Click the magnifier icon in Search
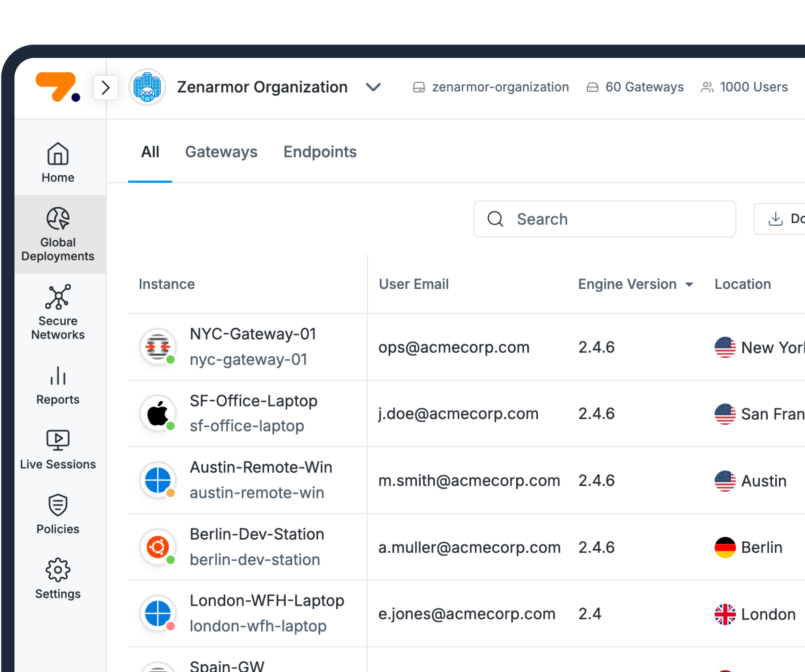The width and height of the screenshot is (805, 672). coord(495,219)
